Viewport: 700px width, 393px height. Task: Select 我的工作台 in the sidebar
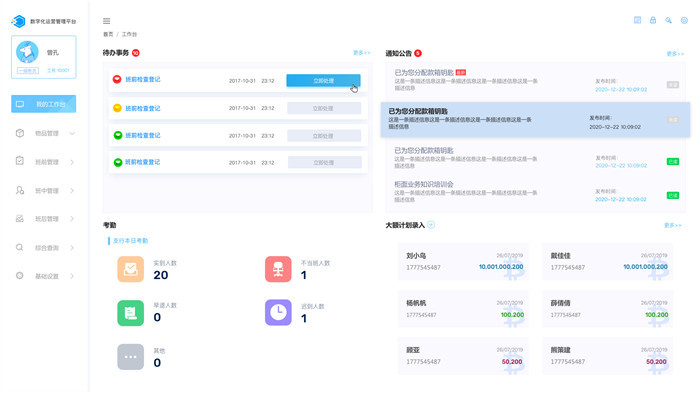tap(43, 104)
